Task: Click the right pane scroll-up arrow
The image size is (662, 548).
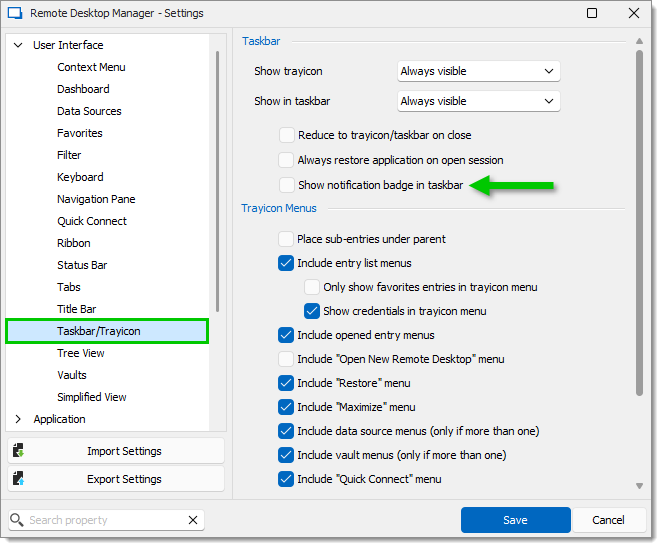Action: 640,41
